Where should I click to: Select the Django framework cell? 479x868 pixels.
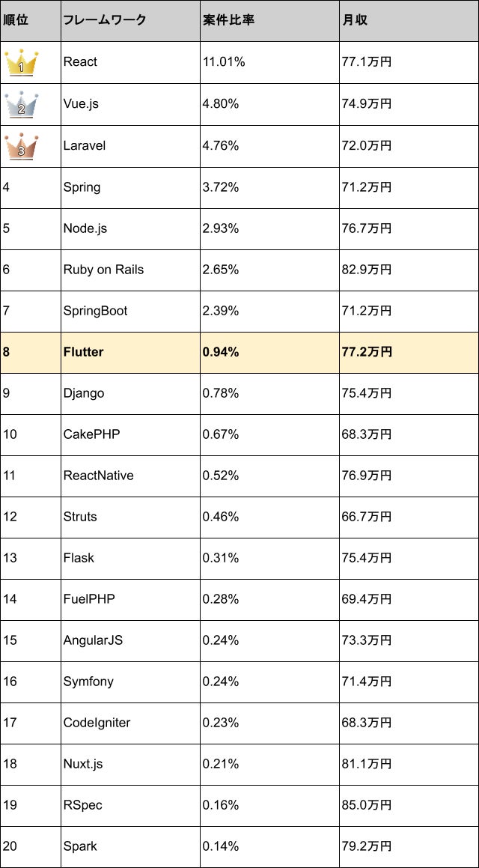130,394
